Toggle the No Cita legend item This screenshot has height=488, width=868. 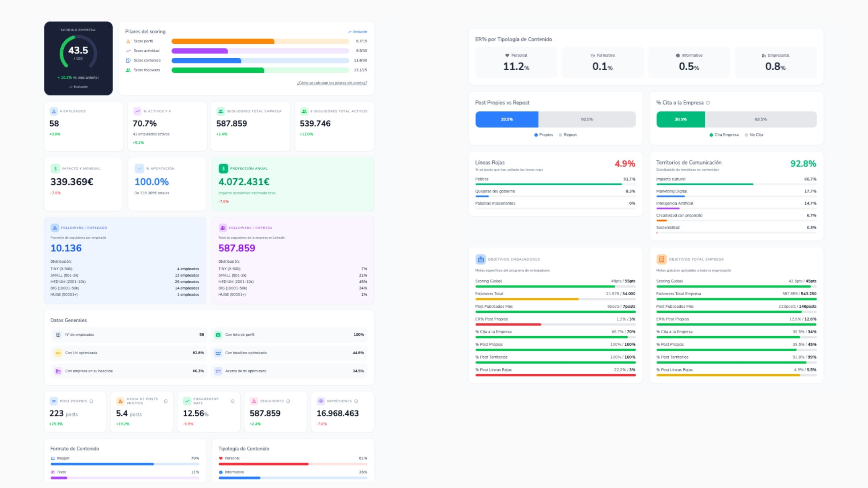point(753,135)
